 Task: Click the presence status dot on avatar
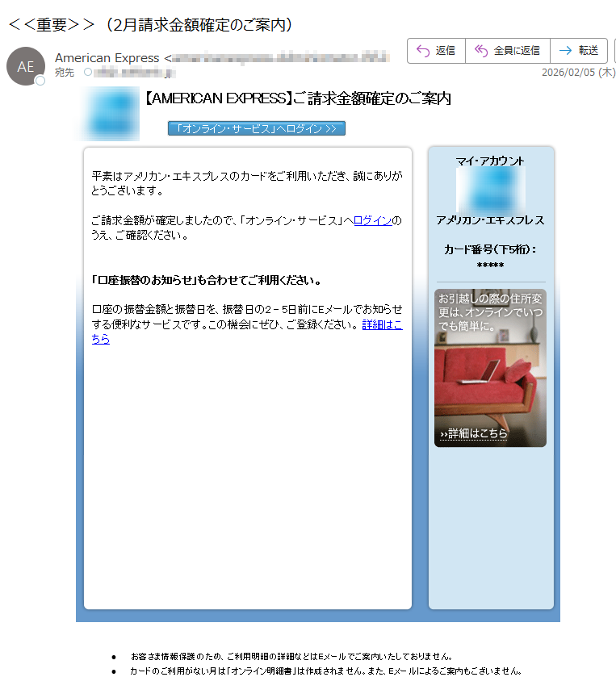(x=40, y=81)
